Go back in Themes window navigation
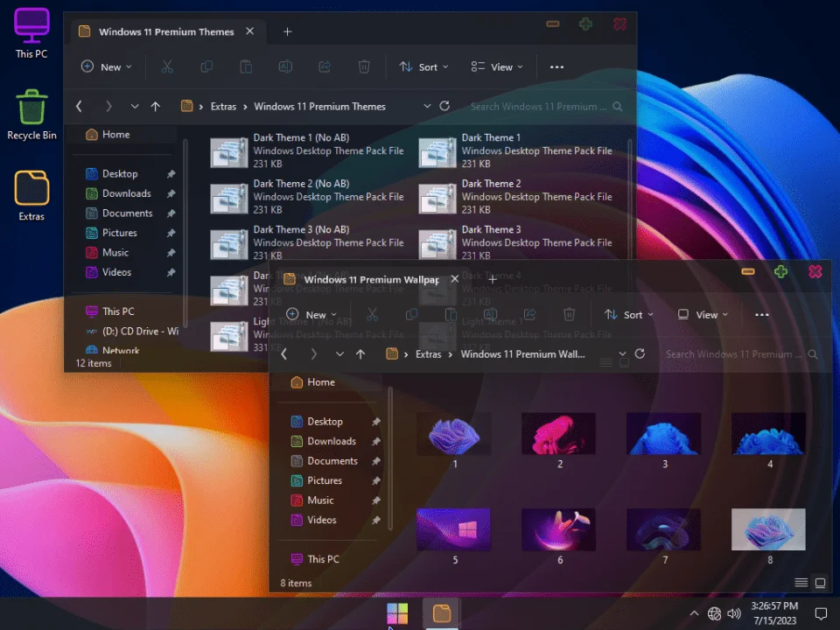 [79, 106]
